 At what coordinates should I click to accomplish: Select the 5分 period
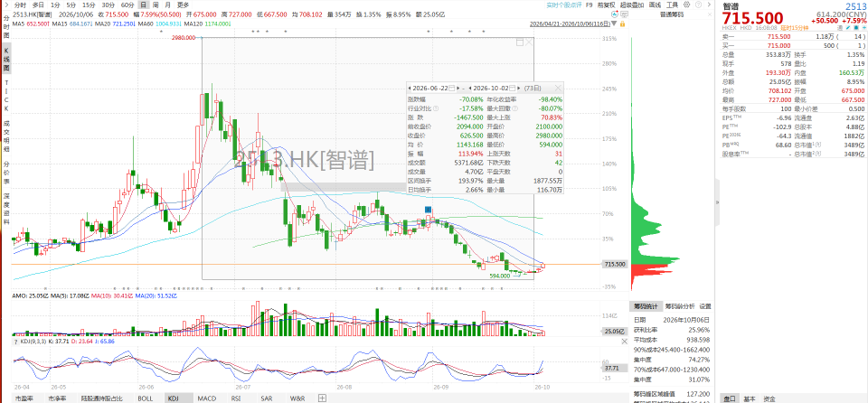point(71,5)
